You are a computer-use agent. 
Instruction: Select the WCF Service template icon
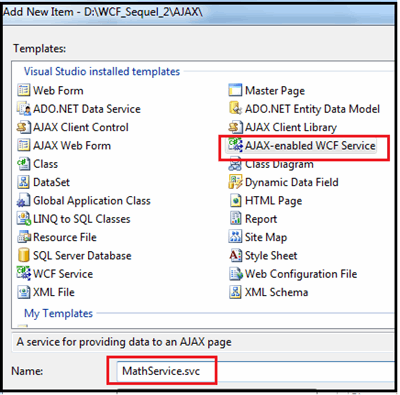[23, 274]
